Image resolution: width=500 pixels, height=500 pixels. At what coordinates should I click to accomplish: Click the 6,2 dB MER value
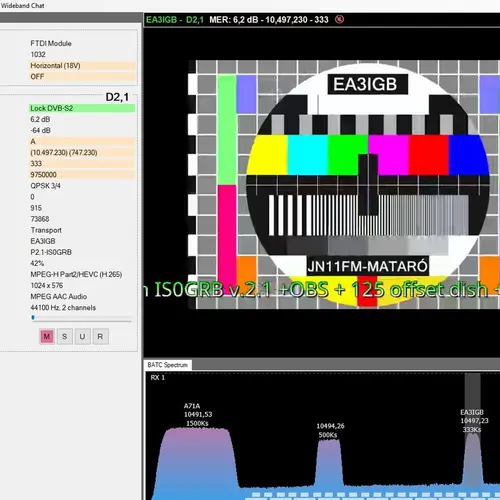[x=40, y=119]
